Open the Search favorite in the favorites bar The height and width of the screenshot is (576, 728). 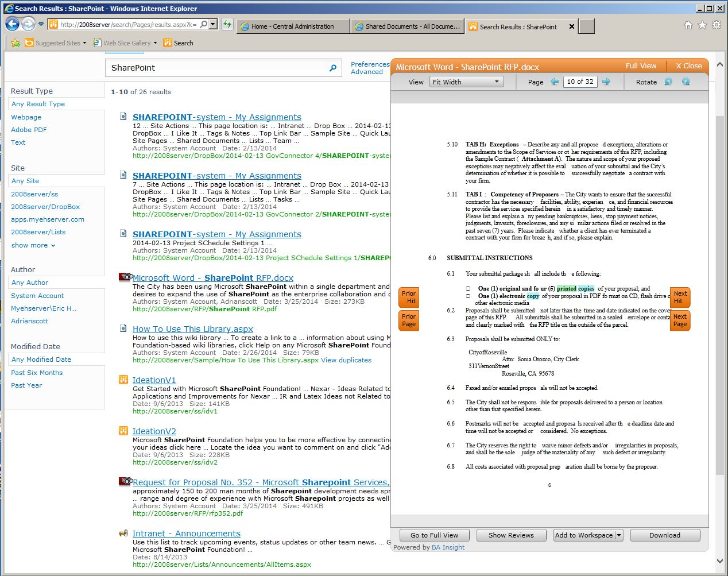click(178, 43)
